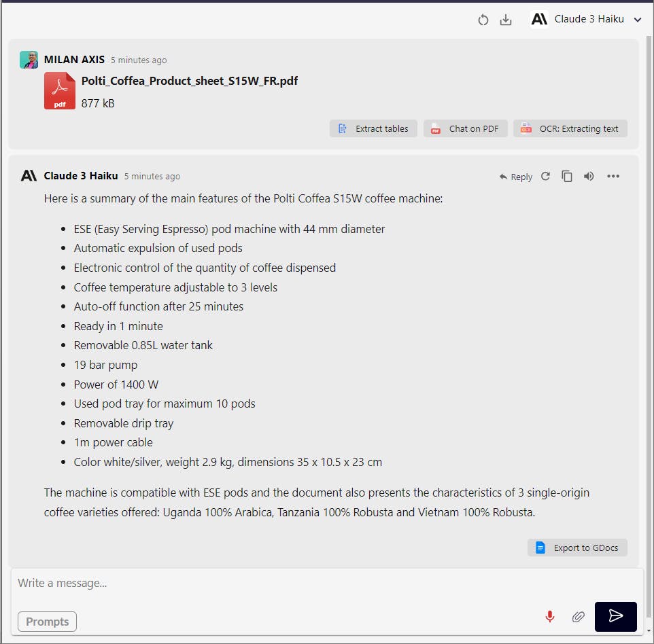
Task: Read the response aloud with the speaker icon
Action: point(589,177)
